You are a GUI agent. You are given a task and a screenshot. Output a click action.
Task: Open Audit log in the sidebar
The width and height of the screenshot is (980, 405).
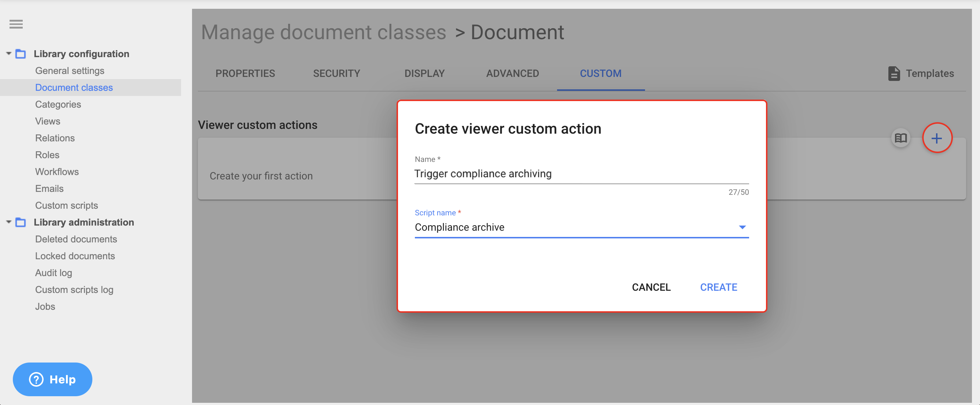pyautogui.click(x=54, y=273)
